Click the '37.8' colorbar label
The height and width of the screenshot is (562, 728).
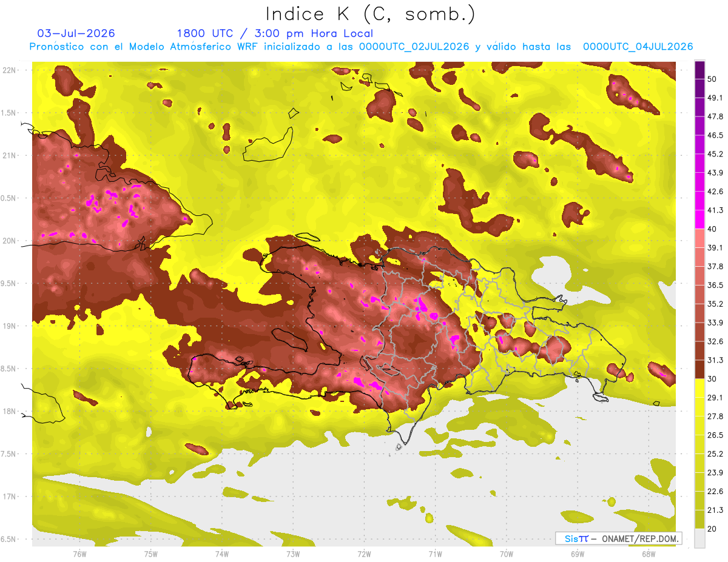click(x=715, y=266)
